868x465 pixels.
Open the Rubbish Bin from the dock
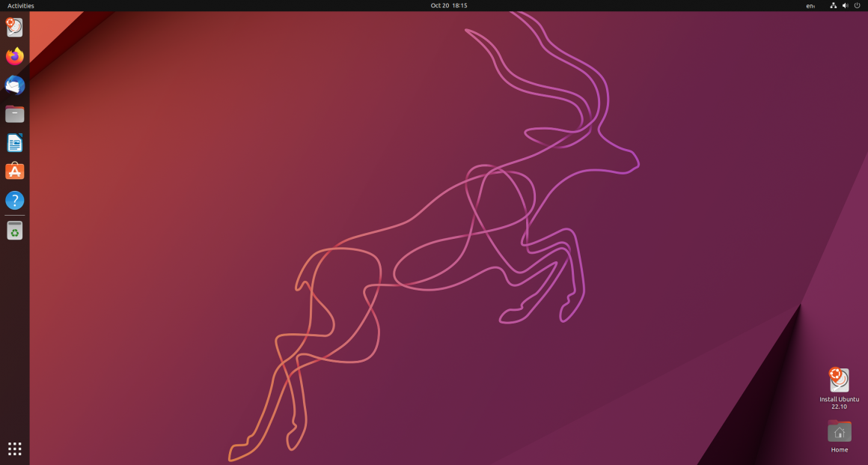tap(14, 230)
